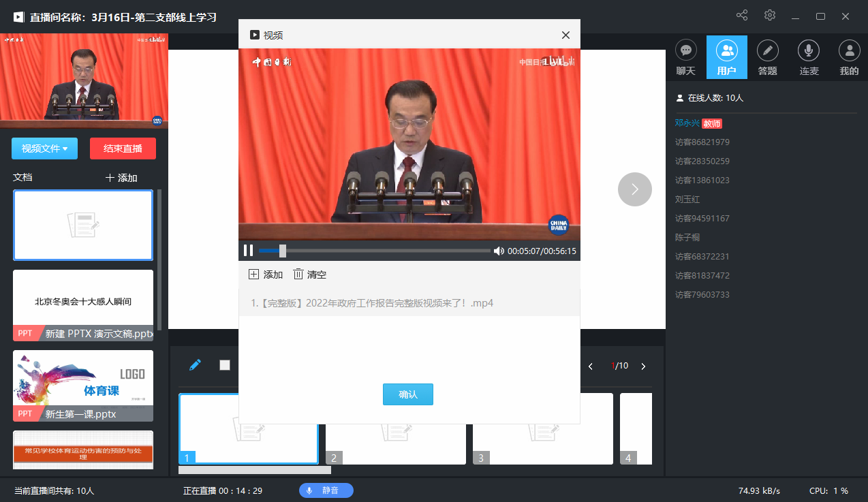This screenshot has width=868, height=502.
Task: Click the trash icon to clear playlist
Action: point(298,274)
